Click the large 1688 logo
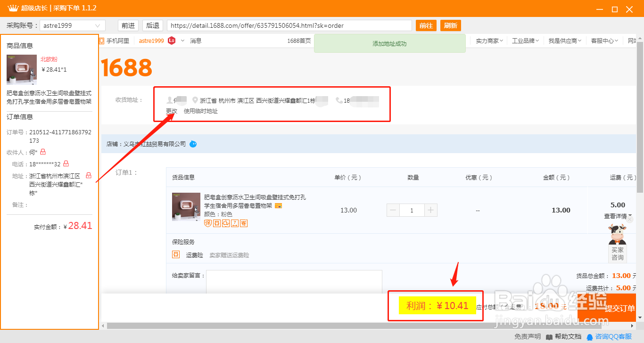The width and height of the screenshot is (644, 343). pyautogui.click(x=126, y=68)
